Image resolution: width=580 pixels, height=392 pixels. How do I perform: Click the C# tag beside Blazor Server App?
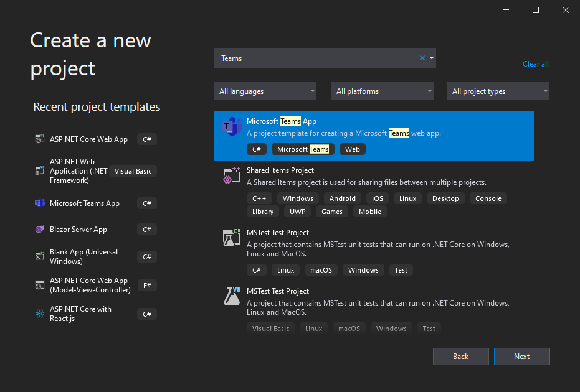click(x=147, y=230)
